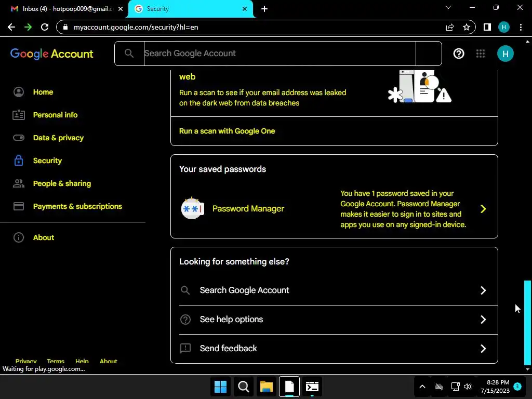
Task: Expand See help options chevron
Action: pyautogui.click(x=483, y=320)
